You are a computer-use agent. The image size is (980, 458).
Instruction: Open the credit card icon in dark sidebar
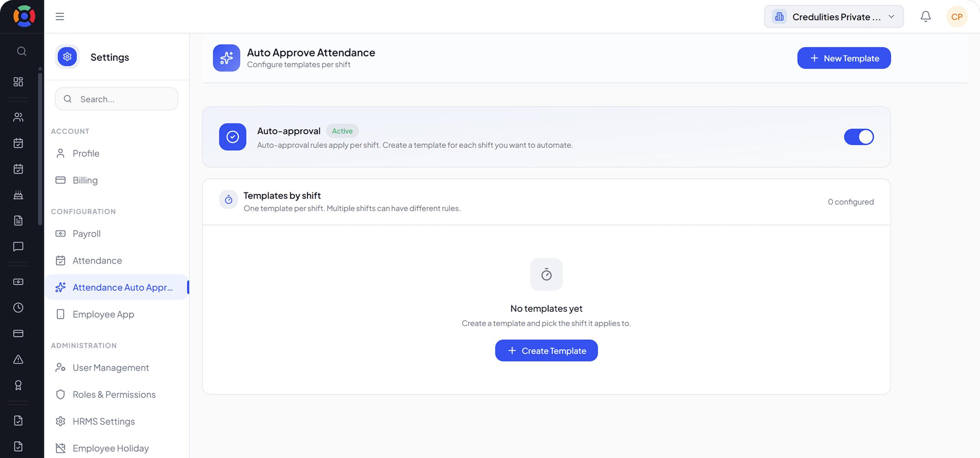pos(18,334)
